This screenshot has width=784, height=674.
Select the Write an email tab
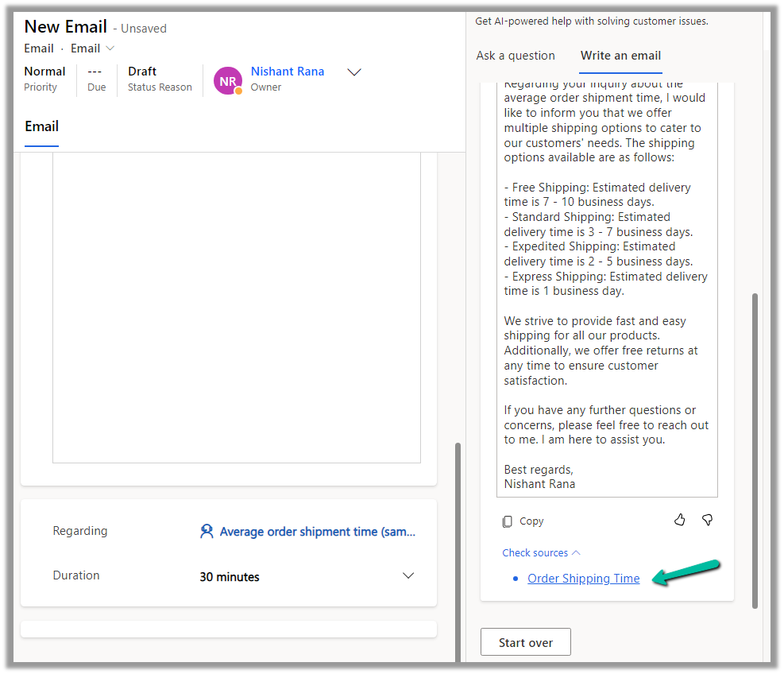pos(620,56)
